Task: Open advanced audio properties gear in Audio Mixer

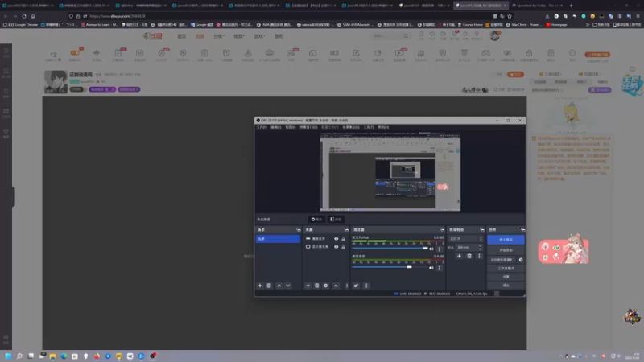Action: [356, 286]
